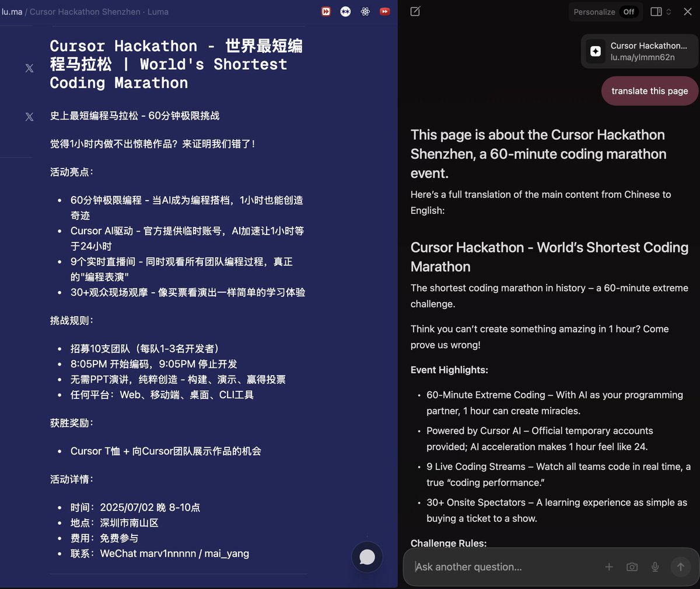Click the '60-Minute Extreme Coding' bullet
The image size is (700, 589).
(554, 403)
